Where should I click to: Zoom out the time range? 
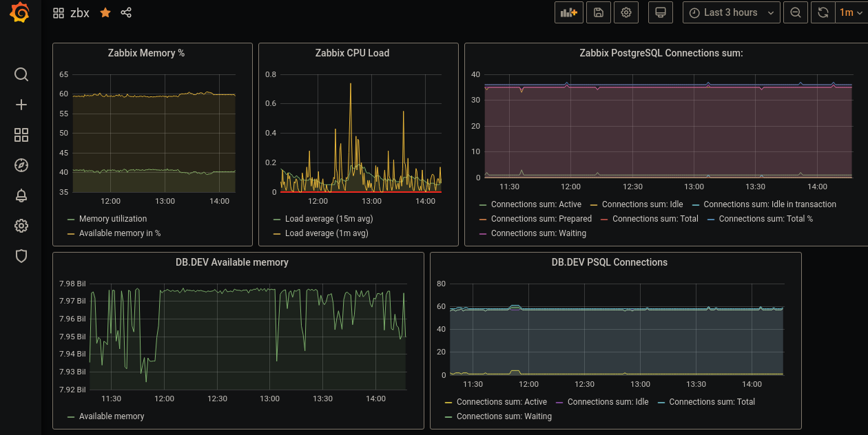tap(796, 12)
